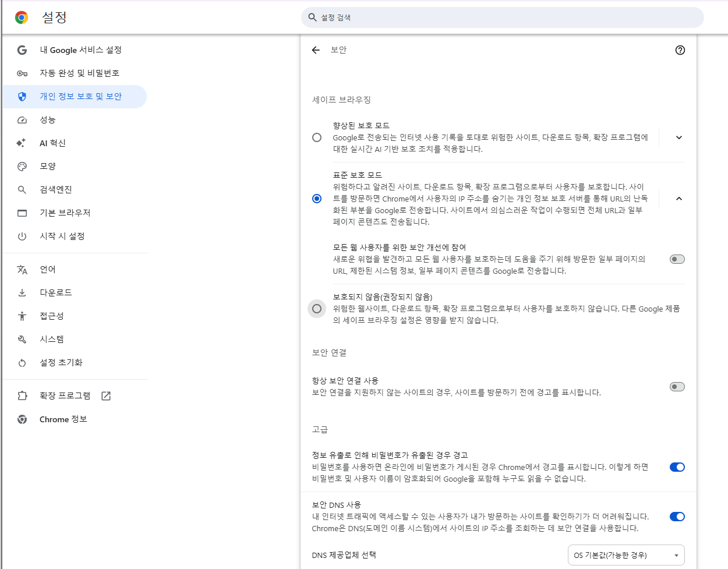Click the magnifier icon in search bar

[313, 17]
